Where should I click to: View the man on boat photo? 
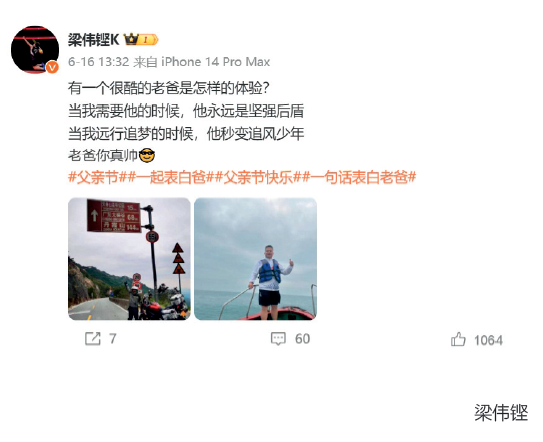coord(256,259)
